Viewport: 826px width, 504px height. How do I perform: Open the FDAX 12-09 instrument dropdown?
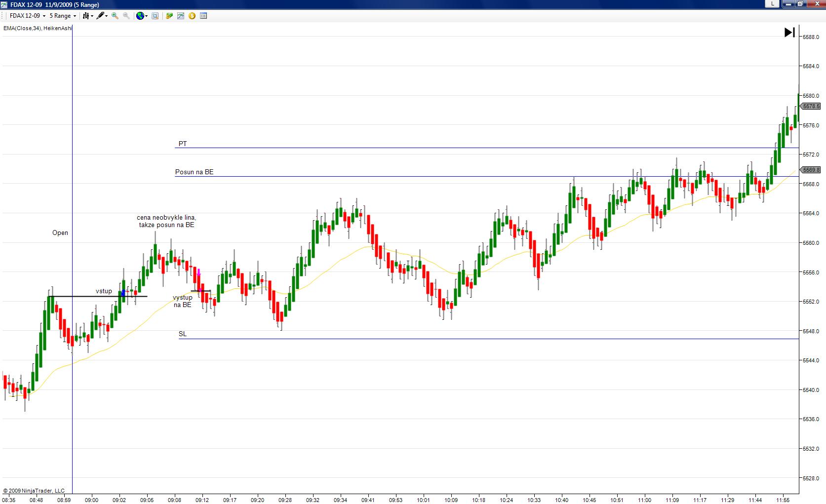click(28, 16)
